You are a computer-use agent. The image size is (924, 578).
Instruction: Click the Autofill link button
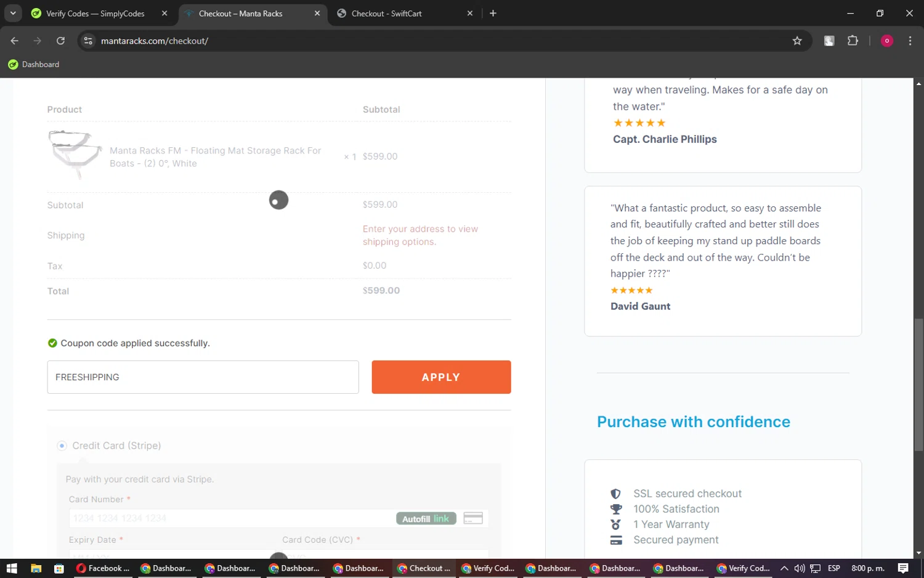[426, 519]
